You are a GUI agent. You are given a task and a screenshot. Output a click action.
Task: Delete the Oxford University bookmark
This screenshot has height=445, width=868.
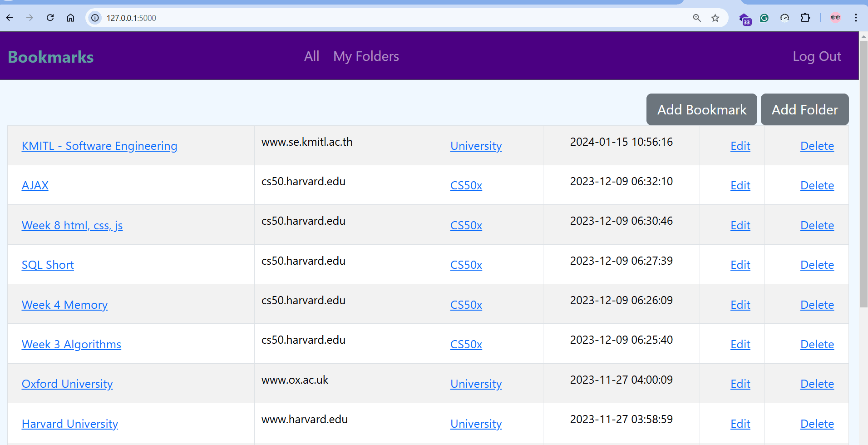tap(817, 384)
